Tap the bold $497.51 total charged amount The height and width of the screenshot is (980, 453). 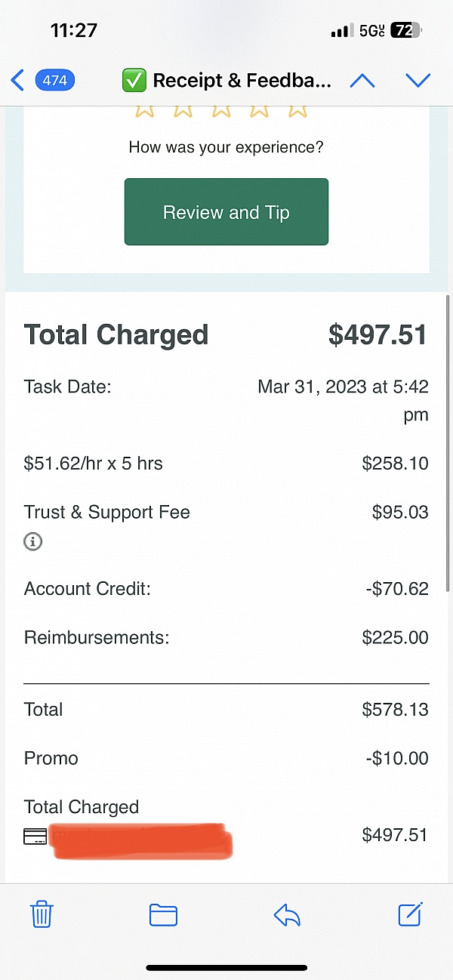click(377, 335)
